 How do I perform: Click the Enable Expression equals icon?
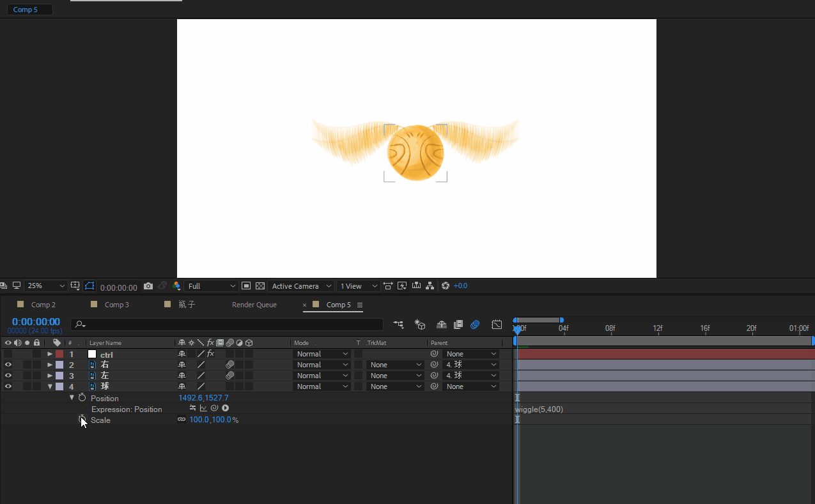click(193, 408)
